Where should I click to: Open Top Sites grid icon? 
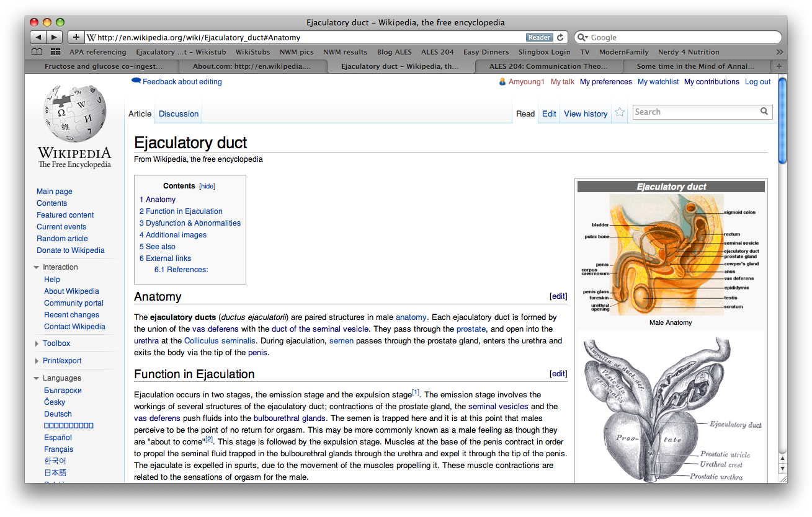click(56, 52)
